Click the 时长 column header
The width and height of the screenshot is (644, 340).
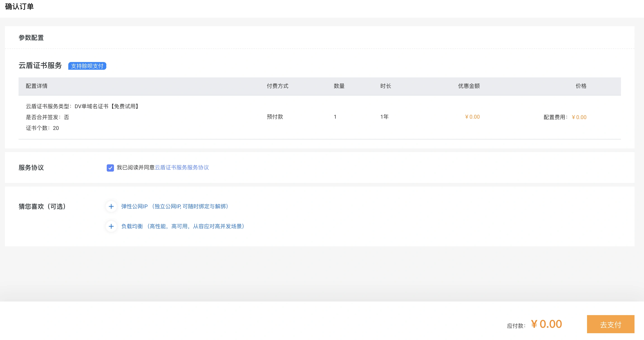point(386,86)
